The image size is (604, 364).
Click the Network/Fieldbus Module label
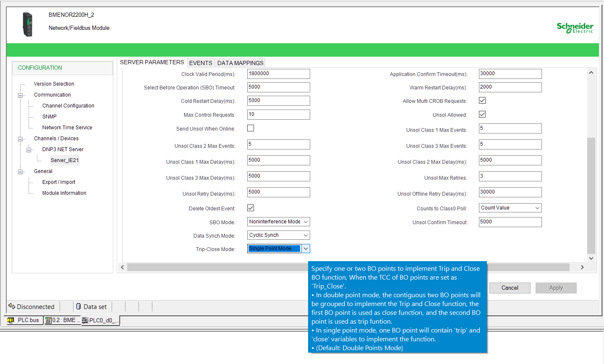pos(79,28)
